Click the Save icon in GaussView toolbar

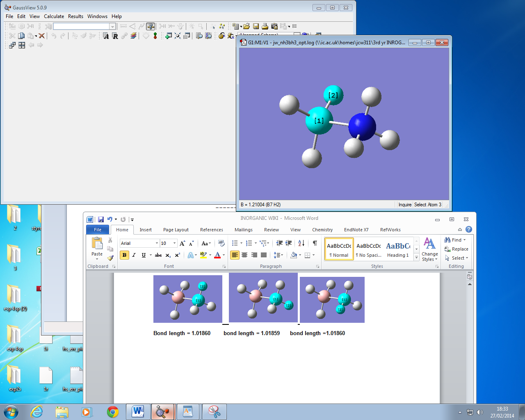point(256,26)
